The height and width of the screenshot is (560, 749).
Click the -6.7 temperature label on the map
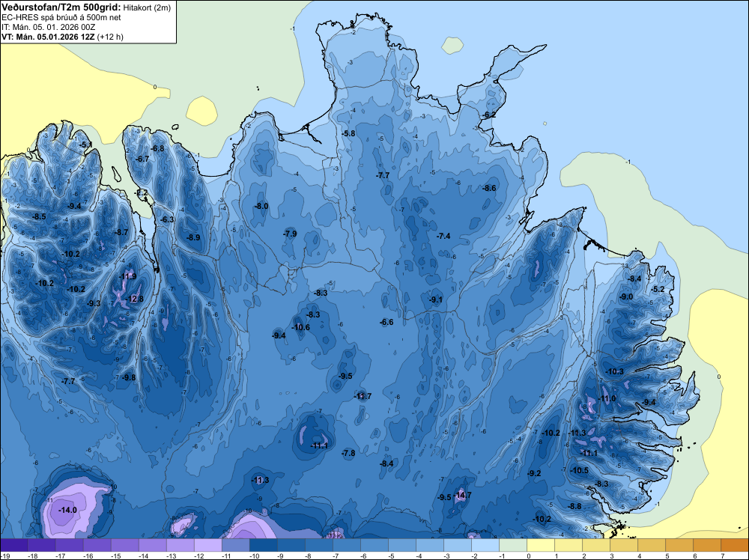[x=142, y=159]
